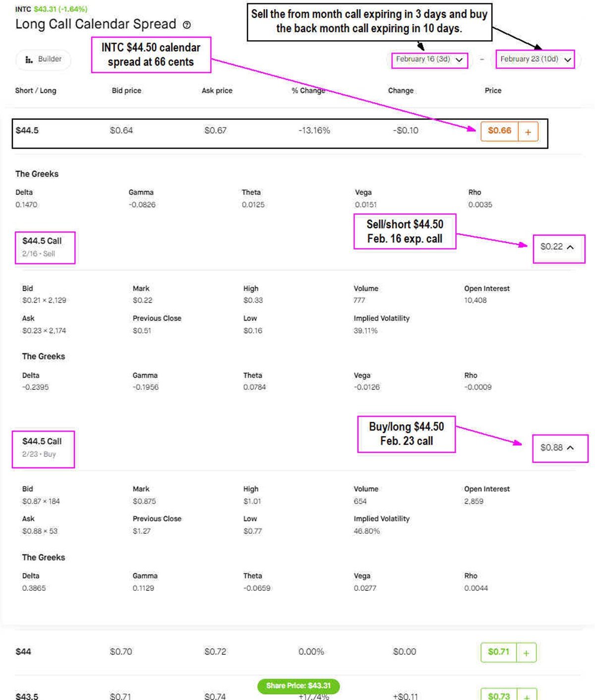Click the plus icon on the $44.5 spread row

point(528,132)
